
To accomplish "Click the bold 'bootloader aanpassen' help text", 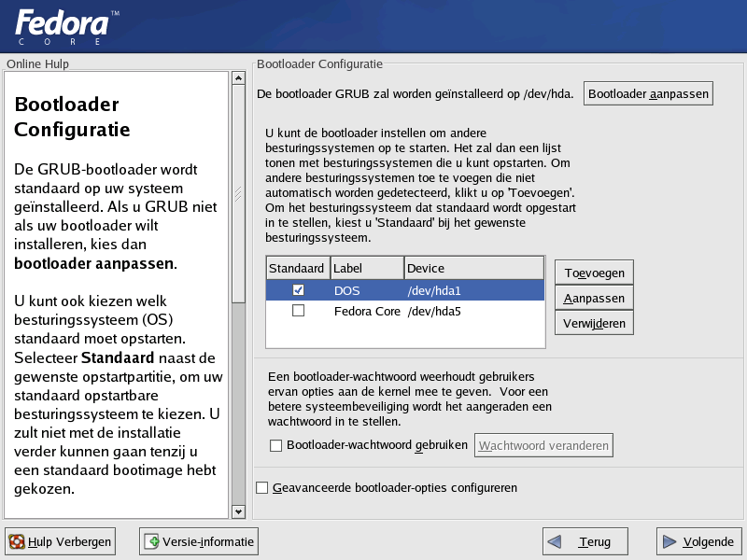I will point(94,263).
